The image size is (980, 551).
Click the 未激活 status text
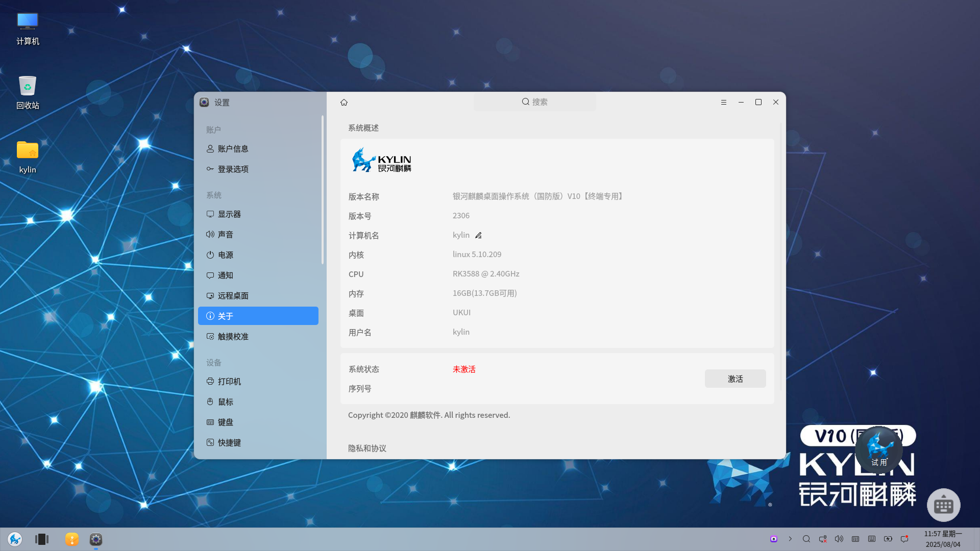coord(464,369)
